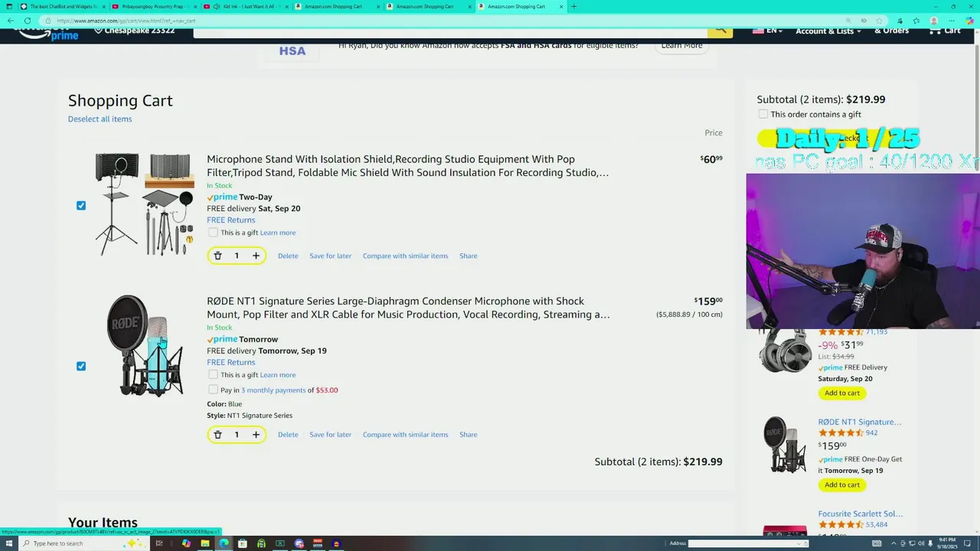
Task: Open Copilot from the taskbar
Action: (186, 543)
